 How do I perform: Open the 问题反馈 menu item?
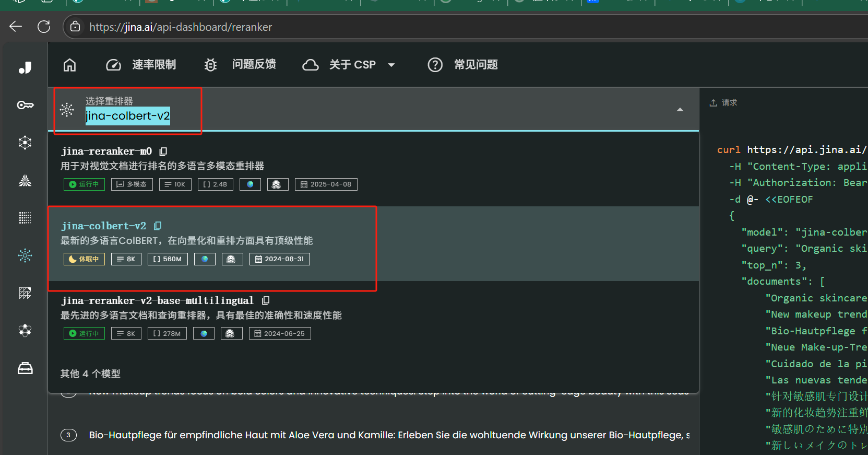click(240, 65)
